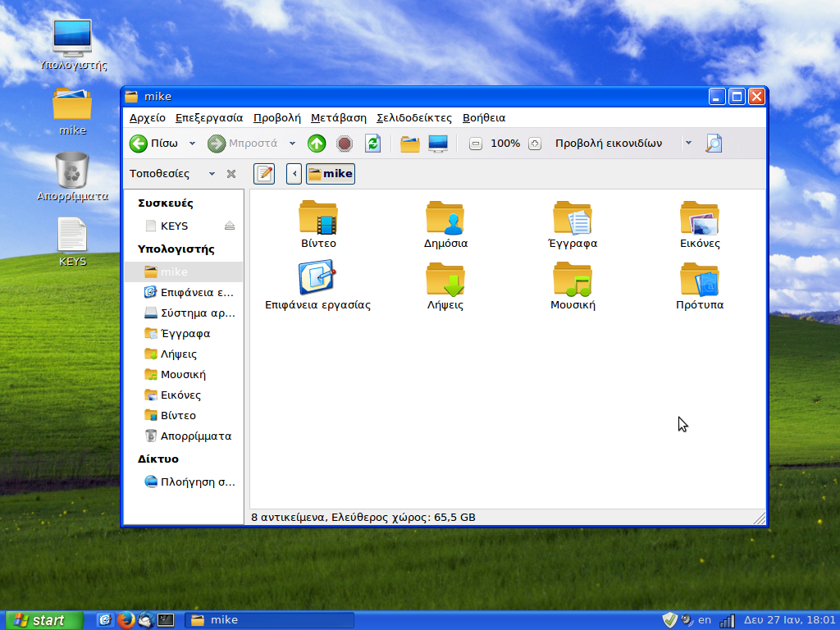Open the Αρχείο menu
Viewport: 840px width, 630px height.
point(148,118)
